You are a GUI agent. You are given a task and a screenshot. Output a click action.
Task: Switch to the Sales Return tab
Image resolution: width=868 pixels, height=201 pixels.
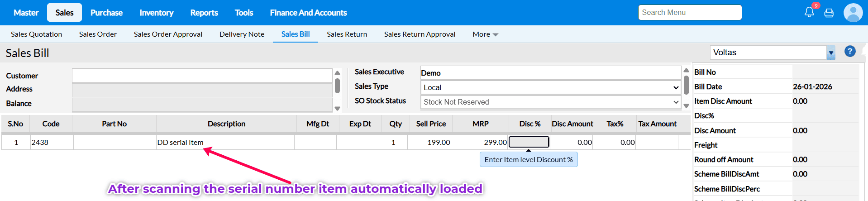click(347, 34)
